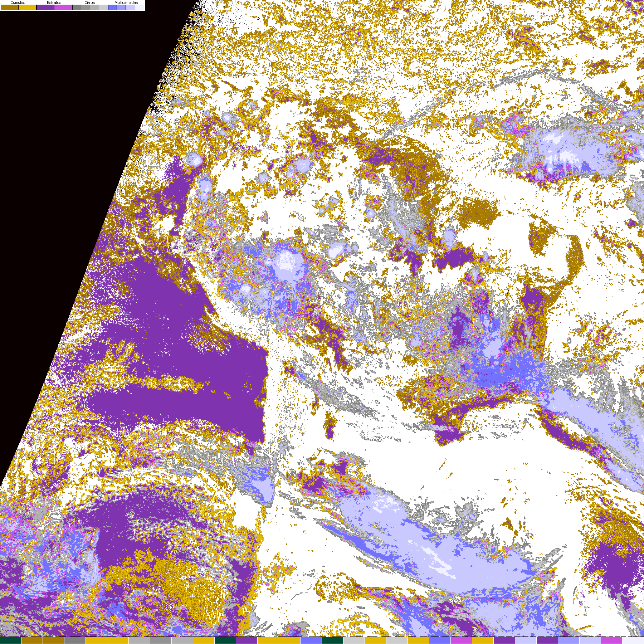Choose the medium periwinkle Multicamadas swatch

[x=121, y=7]
